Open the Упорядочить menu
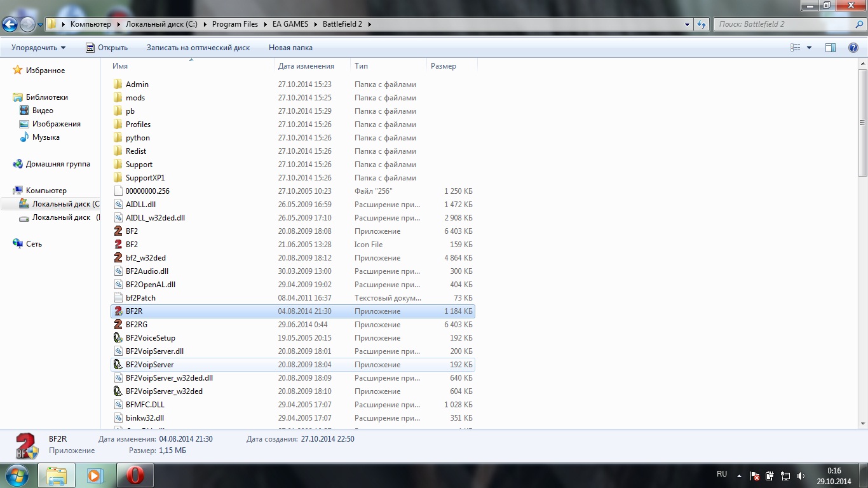This screenshot has height=488, width=868. pyautogui.click(x=38, y=48)
